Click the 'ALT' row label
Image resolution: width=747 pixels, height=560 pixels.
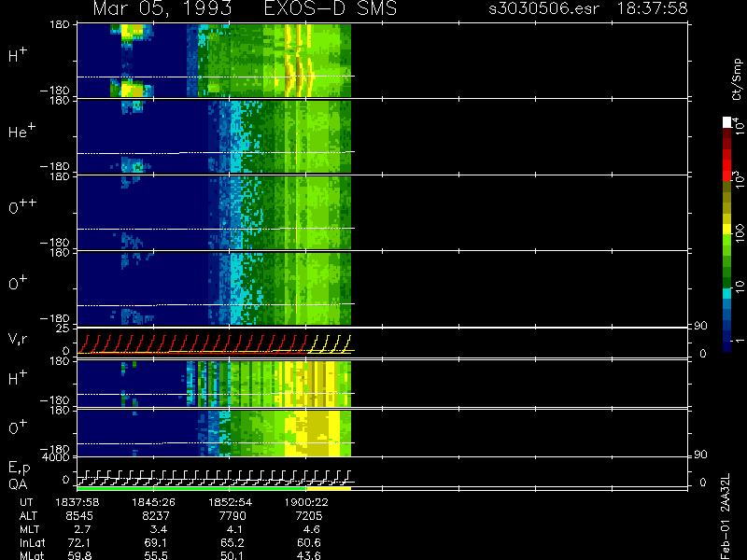tap(28, 516)
